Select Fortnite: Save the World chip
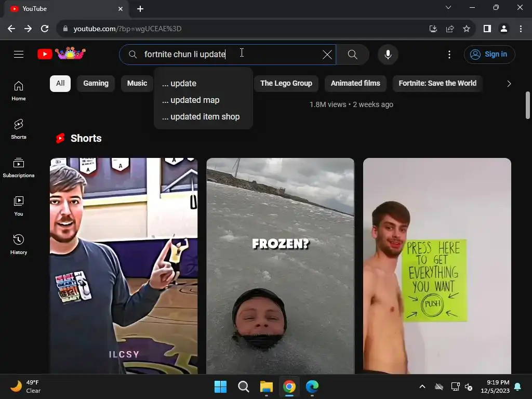 tap(437, 84)
